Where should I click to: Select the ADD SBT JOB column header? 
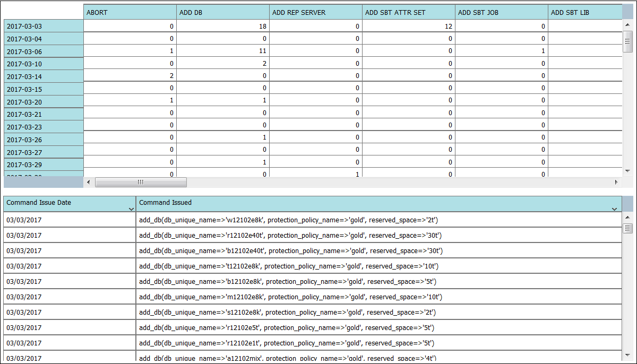[502, 12]
